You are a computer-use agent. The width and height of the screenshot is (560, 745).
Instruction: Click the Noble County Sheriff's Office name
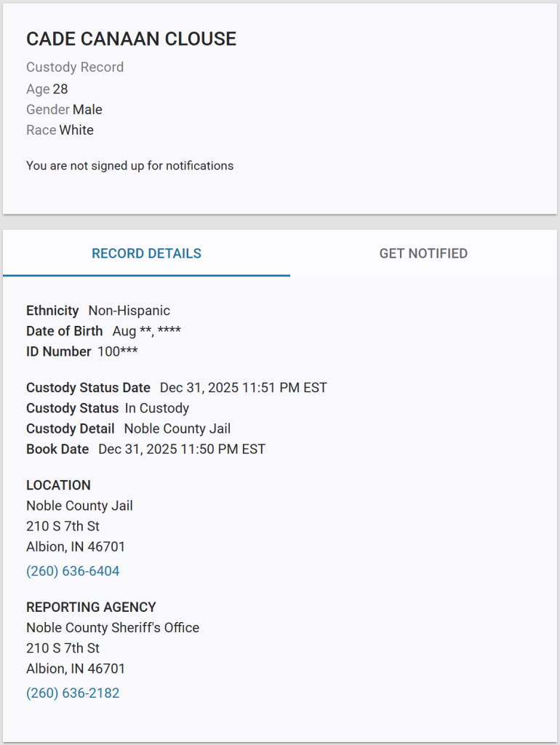113,628
